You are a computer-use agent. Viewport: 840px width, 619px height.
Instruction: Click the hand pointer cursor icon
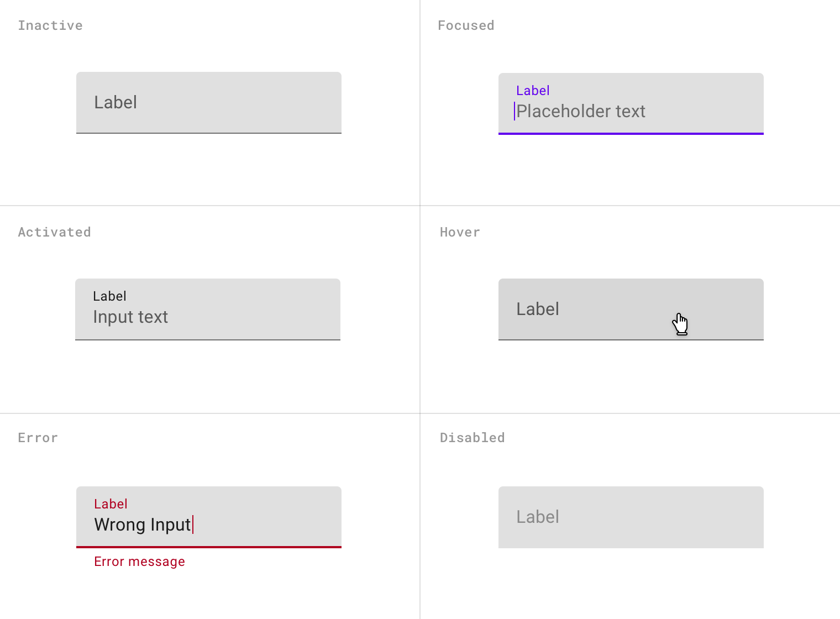click(680, 324)
